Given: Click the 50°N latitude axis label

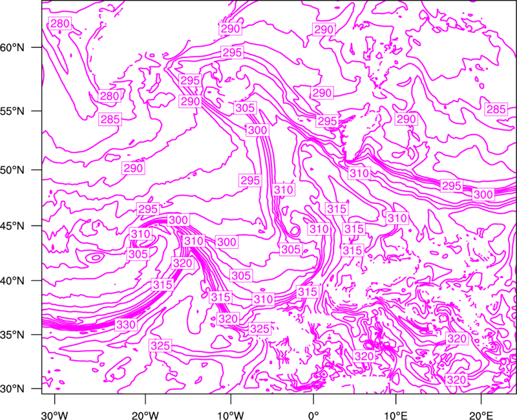Looking at the screenshot, I should (12, 170).
